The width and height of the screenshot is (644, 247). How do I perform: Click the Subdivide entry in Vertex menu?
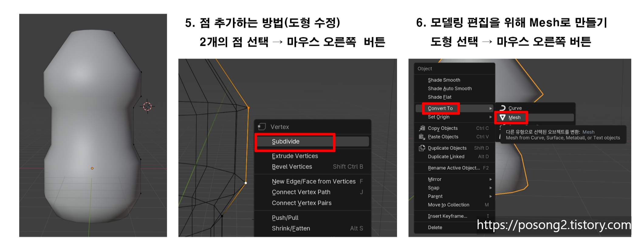(x=313, y=141)
